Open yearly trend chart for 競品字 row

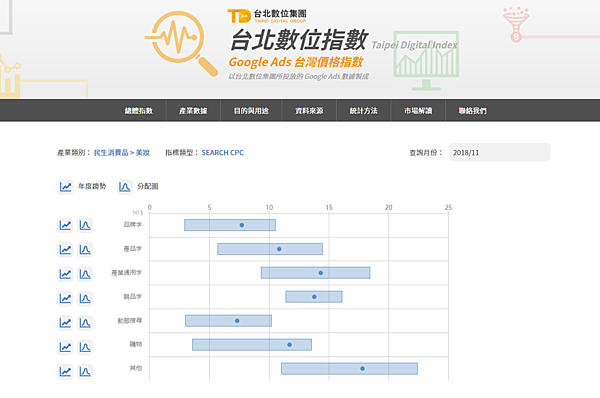pyautogui.click(x=65, y=298)
